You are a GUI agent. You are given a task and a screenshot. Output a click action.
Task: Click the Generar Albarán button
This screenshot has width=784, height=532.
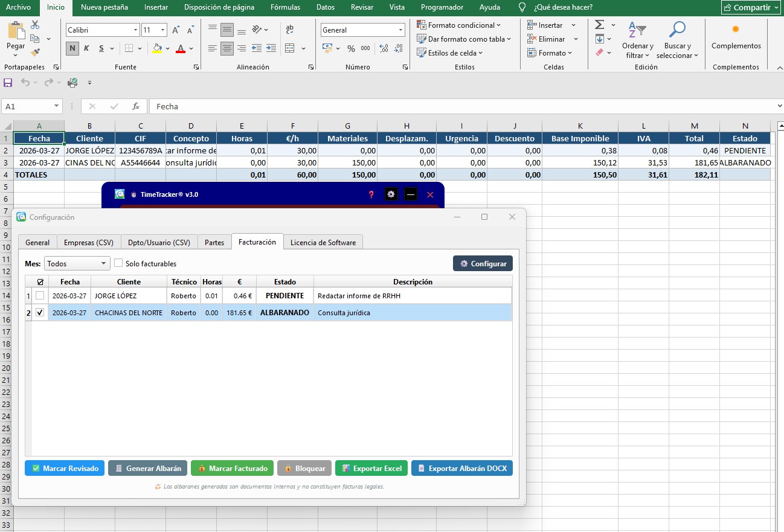coord(147,467)
